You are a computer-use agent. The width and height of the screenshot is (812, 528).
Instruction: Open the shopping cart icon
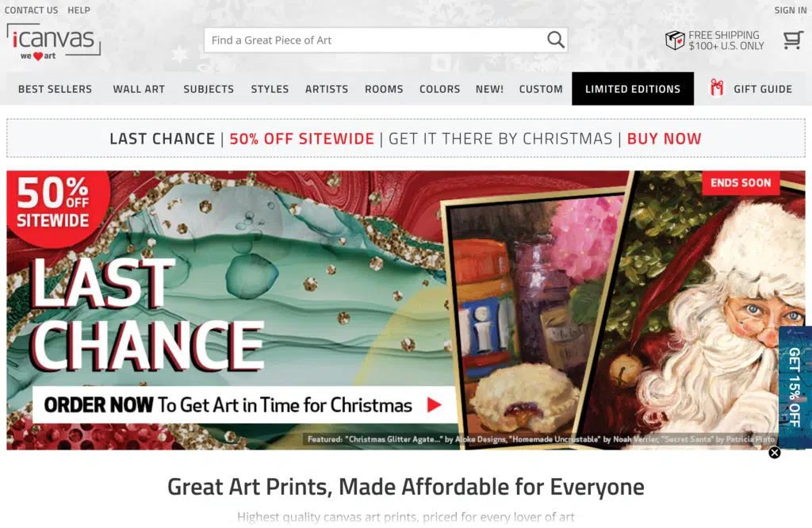[x=792, y=40]
